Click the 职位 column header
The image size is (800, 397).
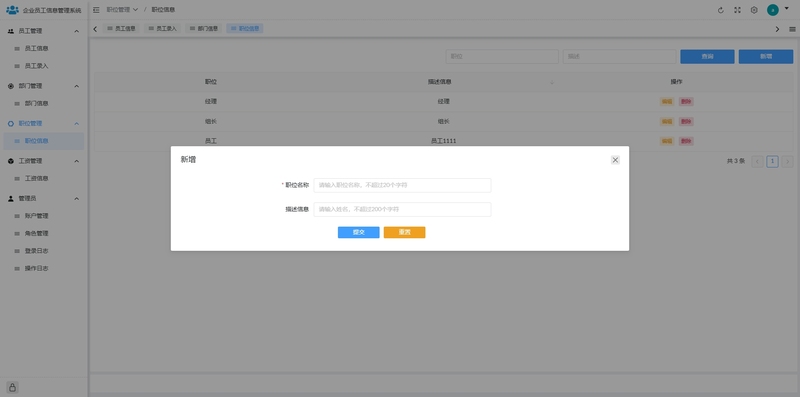211,82
